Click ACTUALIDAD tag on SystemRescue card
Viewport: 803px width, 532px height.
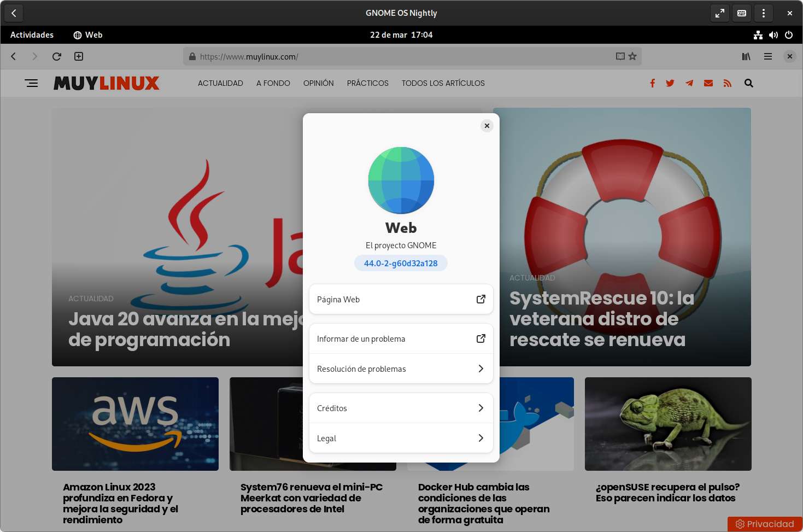point(532,278)
